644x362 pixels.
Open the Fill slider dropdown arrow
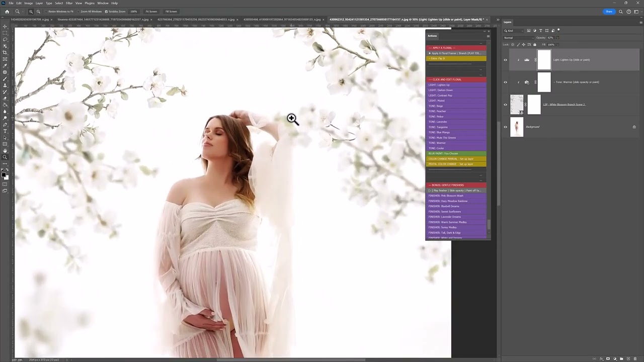(557, 44)
